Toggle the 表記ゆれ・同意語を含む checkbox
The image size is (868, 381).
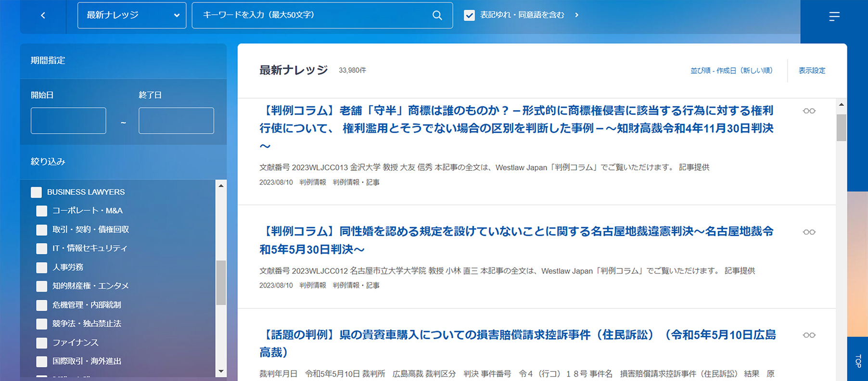pyautogui.click(x=469, y=15)
